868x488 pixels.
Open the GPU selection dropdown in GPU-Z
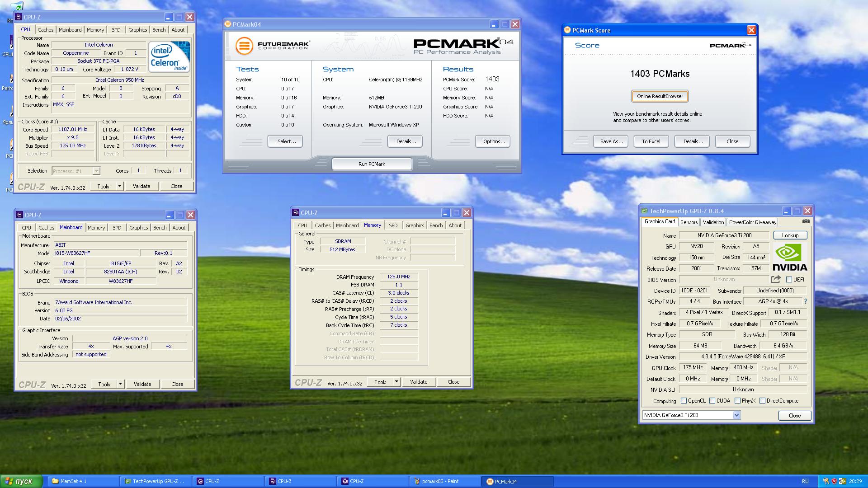736,415
